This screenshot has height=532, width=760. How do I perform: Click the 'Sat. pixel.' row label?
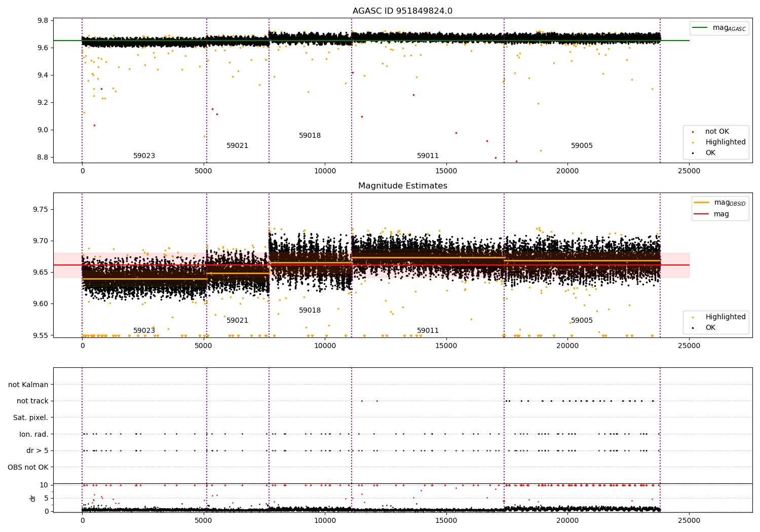click(30, 417)
